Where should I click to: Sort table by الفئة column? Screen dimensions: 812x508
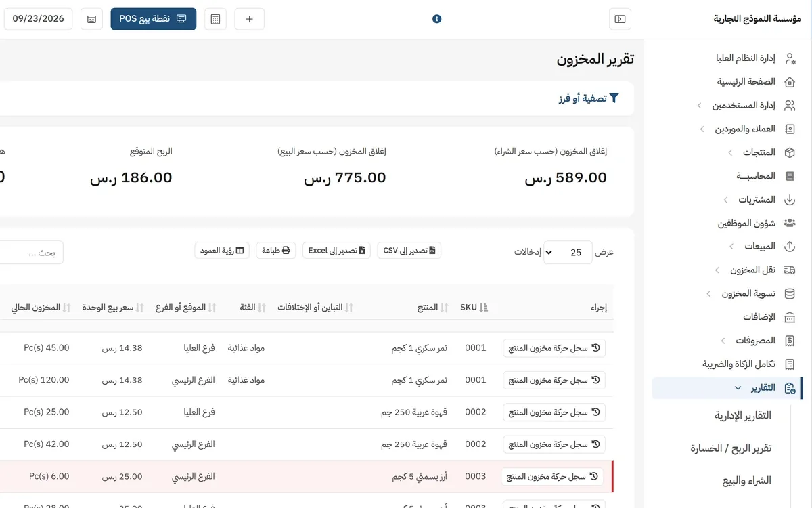click(x=252, y=308)
